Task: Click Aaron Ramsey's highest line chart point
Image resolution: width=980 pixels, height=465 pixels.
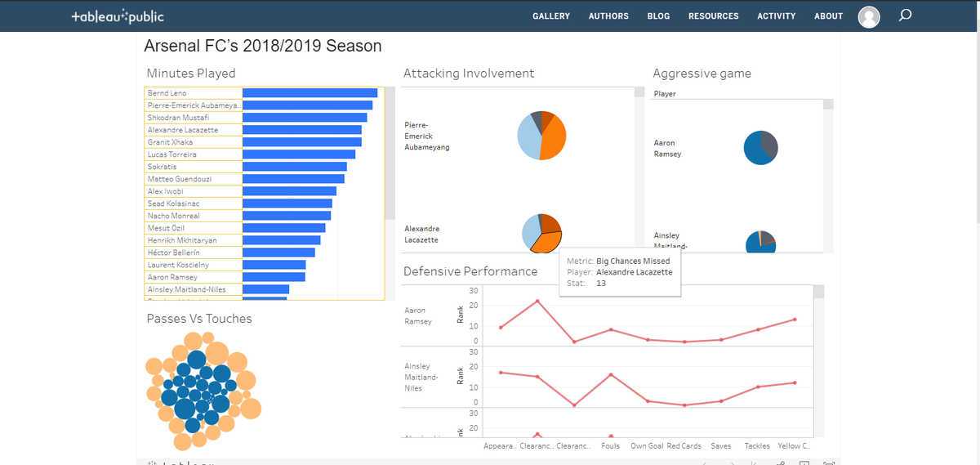Action: 537,301
